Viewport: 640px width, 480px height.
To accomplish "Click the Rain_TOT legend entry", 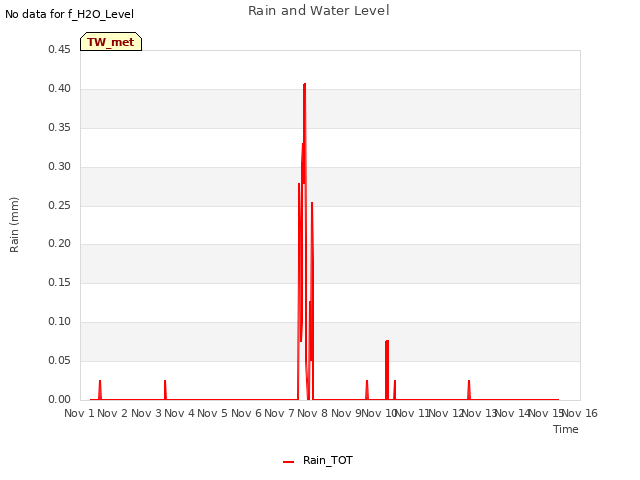I will (x=318, y=460).
